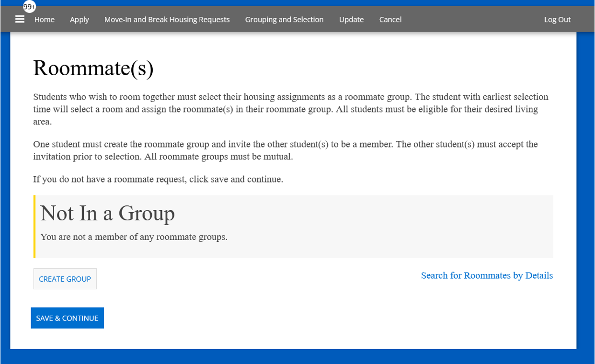Open Move-In and Break Housing Requests
The image size is (595, 364).
click(167, 20)
